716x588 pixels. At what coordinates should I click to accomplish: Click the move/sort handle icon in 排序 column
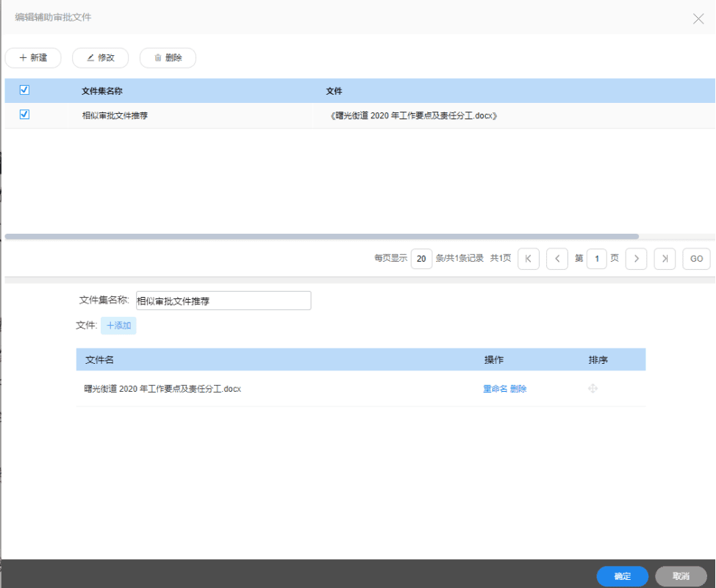(593, 389)
